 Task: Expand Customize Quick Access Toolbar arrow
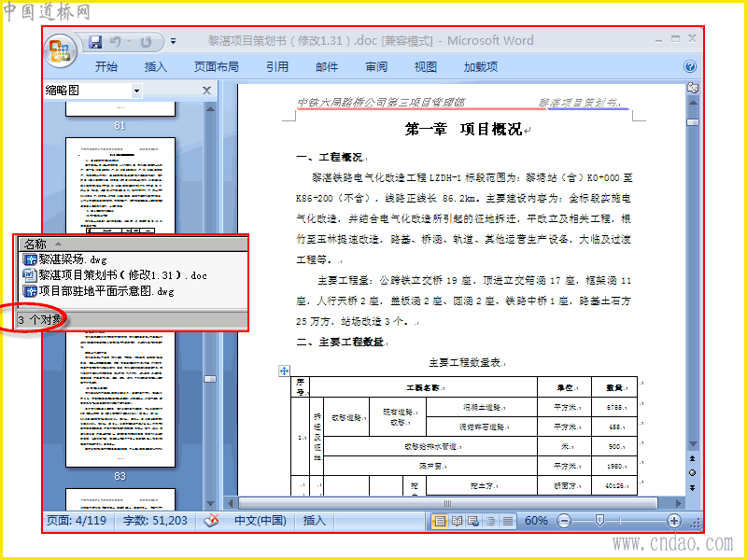click(174, 42)
